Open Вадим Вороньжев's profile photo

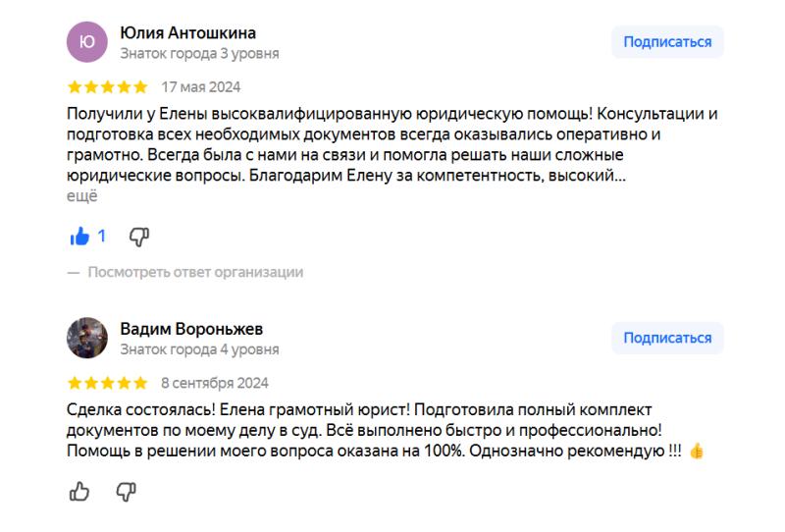click(x=86, y=338)
